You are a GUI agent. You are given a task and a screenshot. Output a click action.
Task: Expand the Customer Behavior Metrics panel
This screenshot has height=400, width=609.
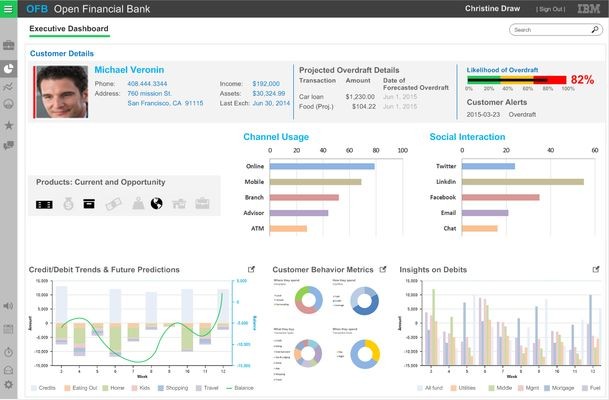pyautogui.click(x=379, y=270)
